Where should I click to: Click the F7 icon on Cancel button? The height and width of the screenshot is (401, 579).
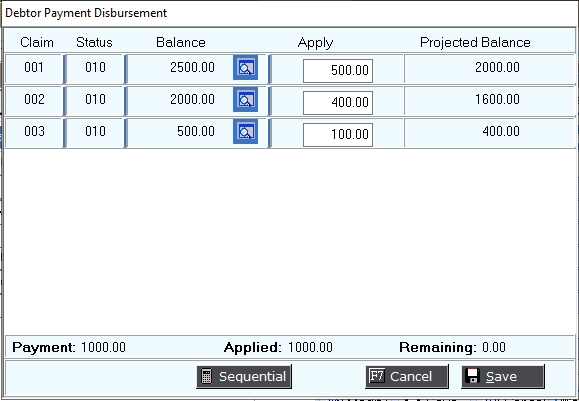point(377,376)
